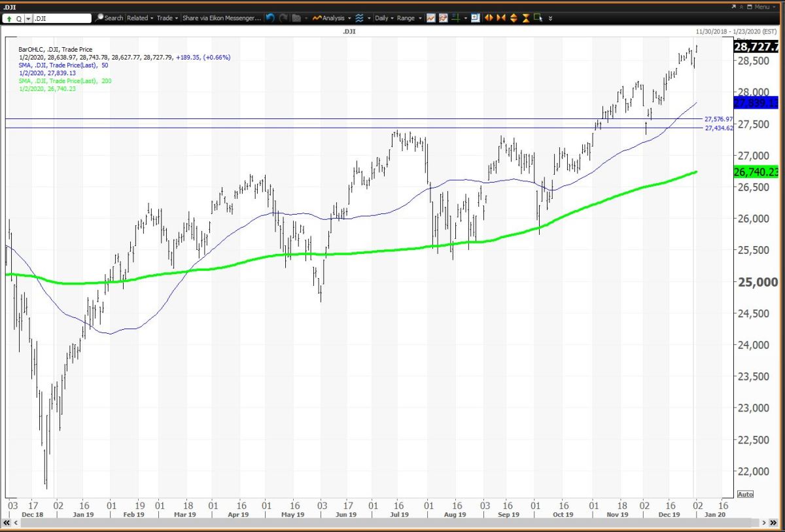Open the Daily interval dropdown
This screenshot has height=532, width=785.
[x=384, y=18]
